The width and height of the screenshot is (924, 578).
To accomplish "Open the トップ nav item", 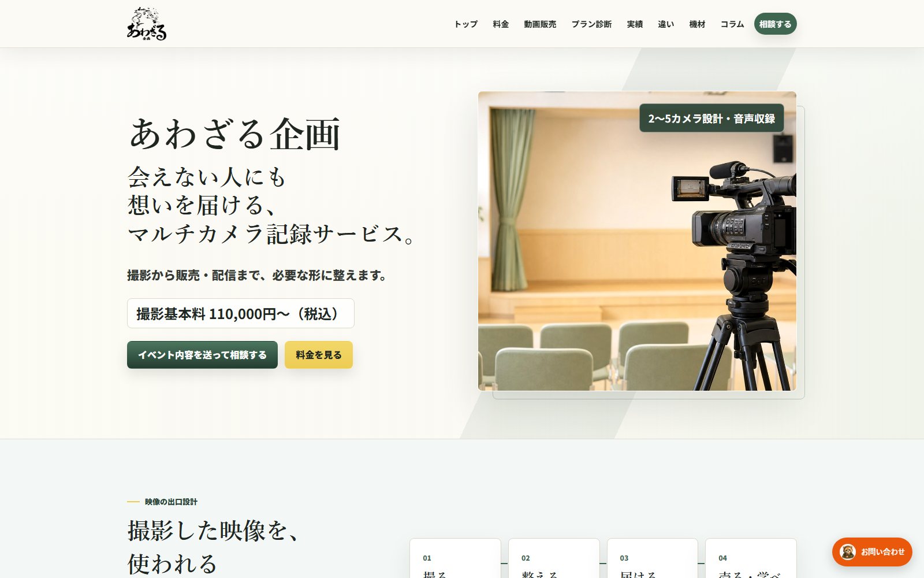I will point(465,24).
